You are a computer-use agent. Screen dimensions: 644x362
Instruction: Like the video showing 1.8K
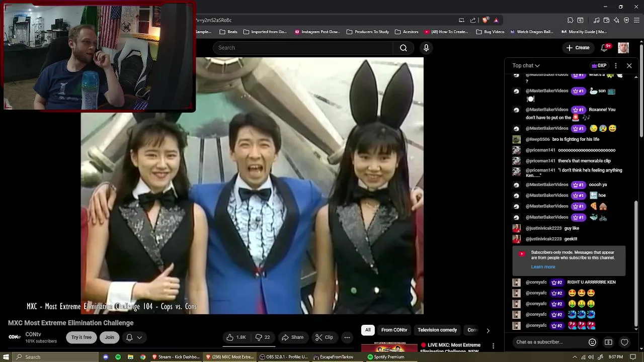click(236, 337)
